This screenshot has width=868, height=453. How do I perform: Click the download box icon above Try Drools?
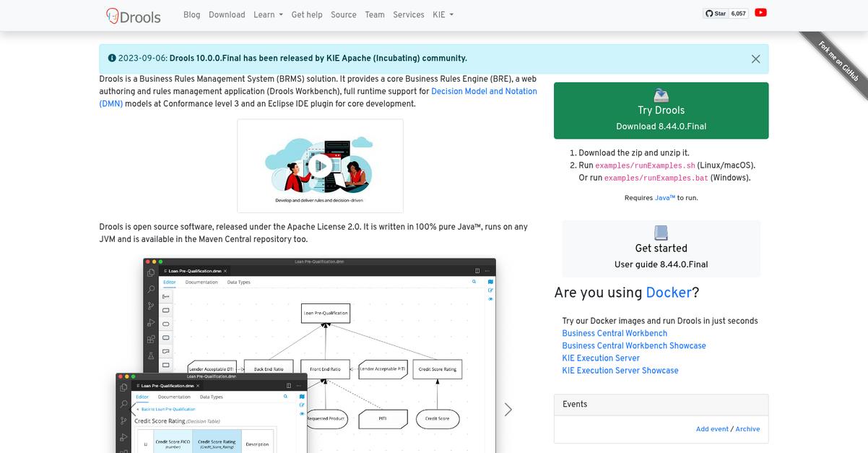(661, 95)
